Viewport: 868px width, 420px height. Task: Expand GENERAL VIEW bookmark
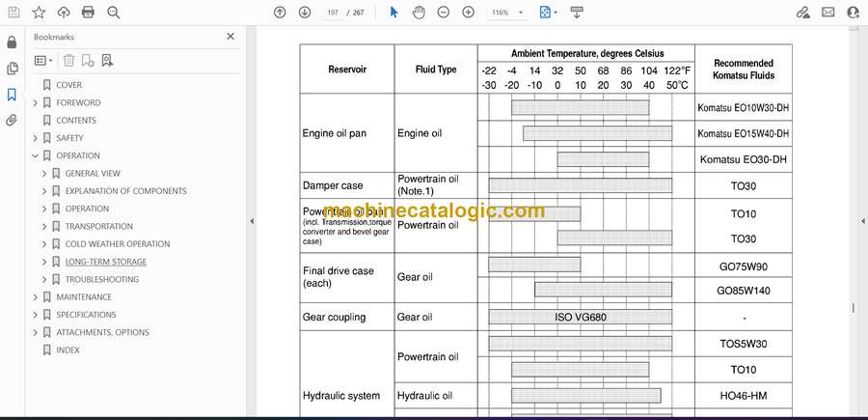tap(44, 174)
